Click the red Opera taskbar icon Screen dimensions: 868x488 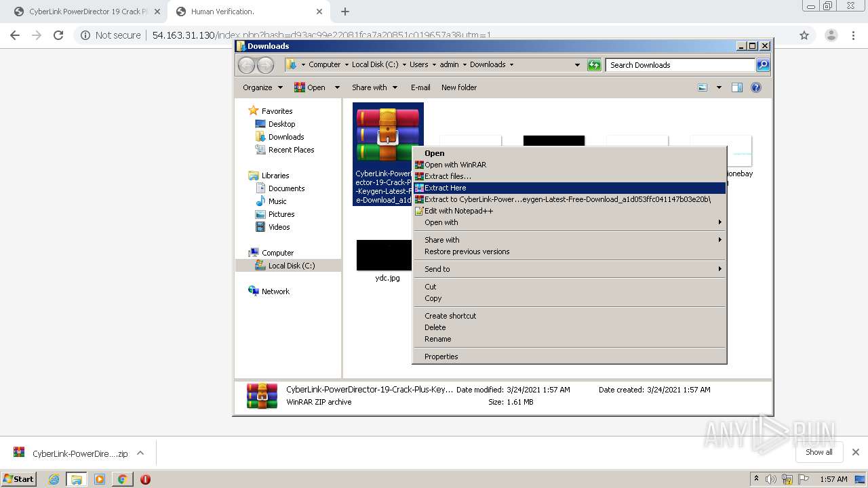tap(145, 479)
